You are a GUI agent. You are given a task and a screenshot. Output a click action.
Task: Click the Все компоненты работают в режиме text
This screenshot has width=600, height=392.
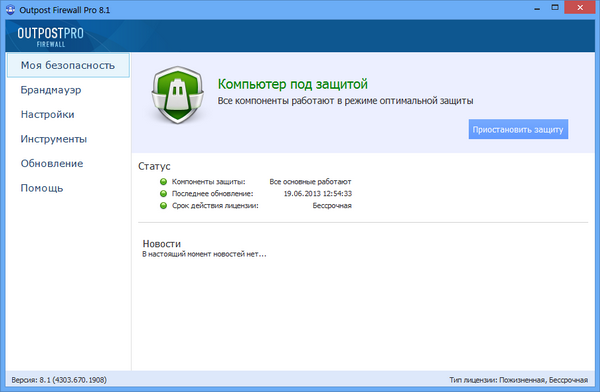coord(346,101)
